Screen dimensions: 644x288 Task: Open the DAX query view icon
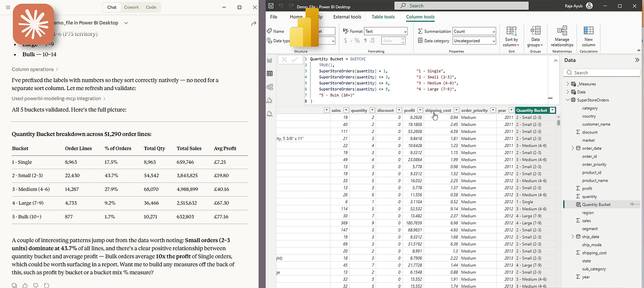(270, 100)
